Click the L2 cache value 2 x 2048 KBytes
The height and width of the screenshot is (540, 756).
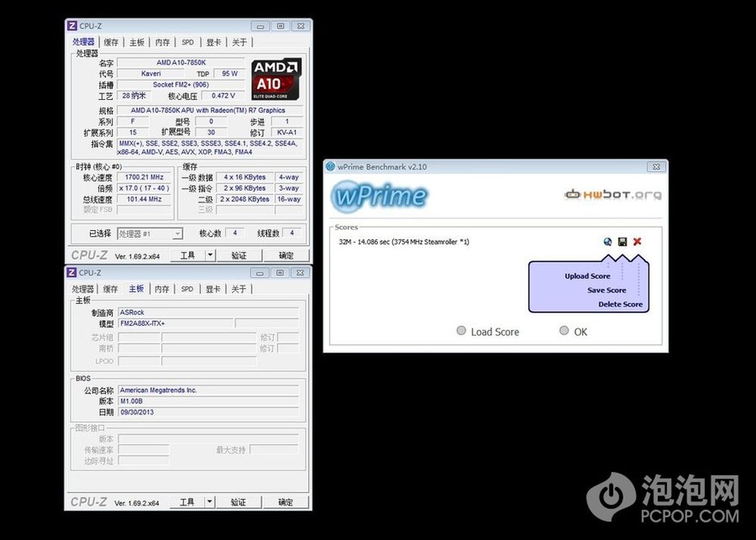(245, 199)
